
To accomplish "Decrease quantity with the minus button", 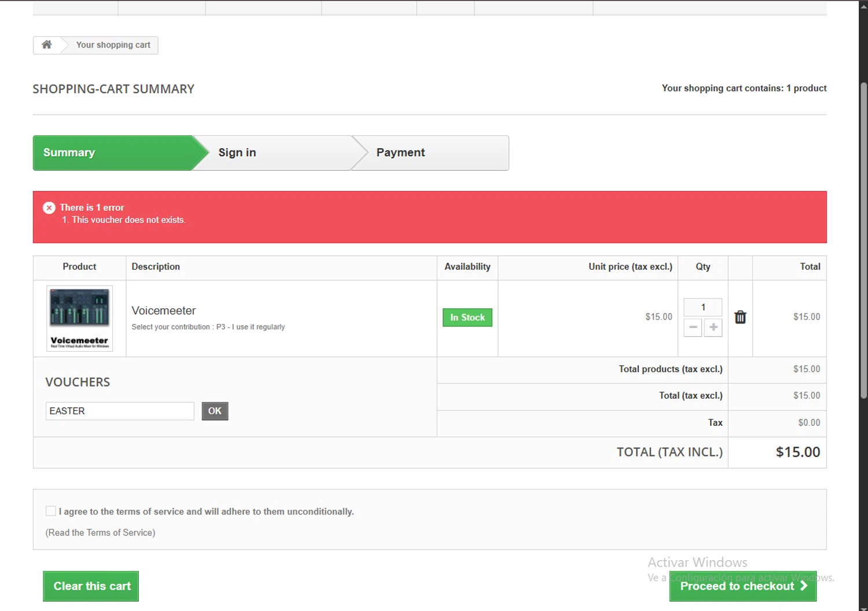I will [693, 327].
